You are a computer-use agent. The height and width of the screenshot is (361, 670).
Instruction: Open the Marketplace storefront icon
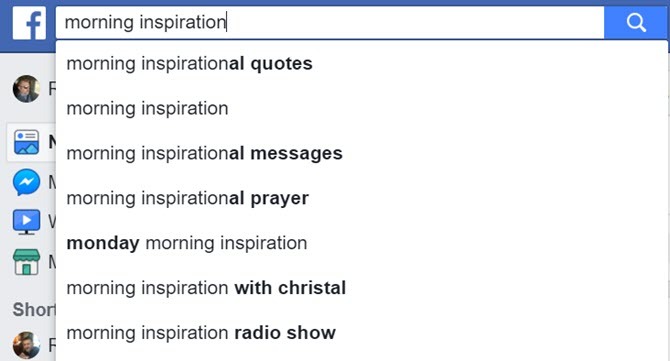[26, 262]
